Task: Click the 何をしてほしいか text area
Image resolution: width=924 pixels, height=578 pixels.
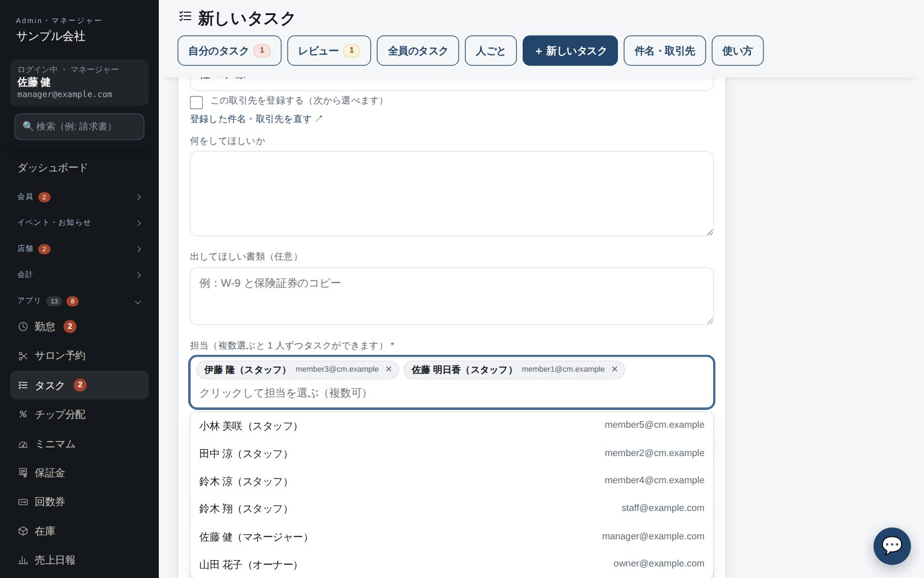Action: pyautogui.click(x=452, y=194)
